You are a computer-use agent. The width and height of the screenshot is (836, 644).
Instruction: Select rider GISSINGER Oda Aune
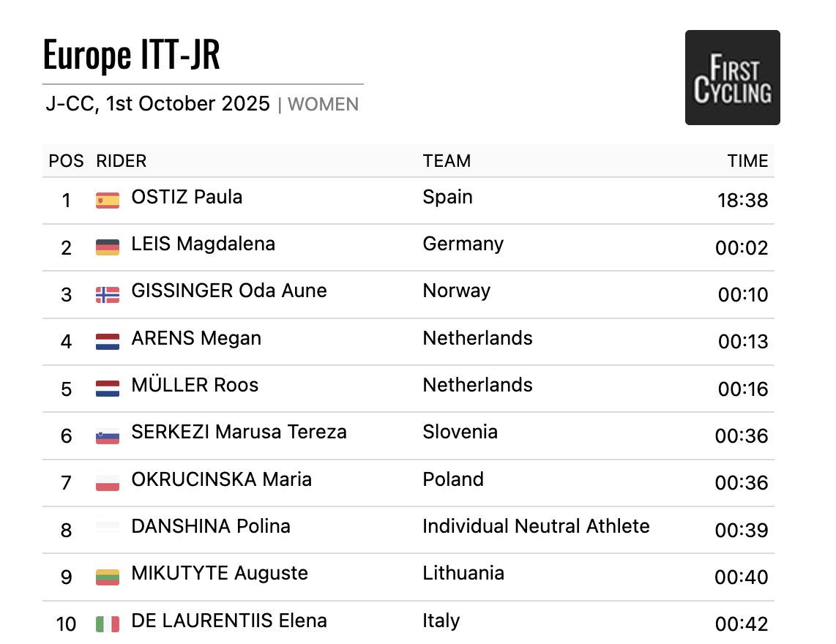228,291
